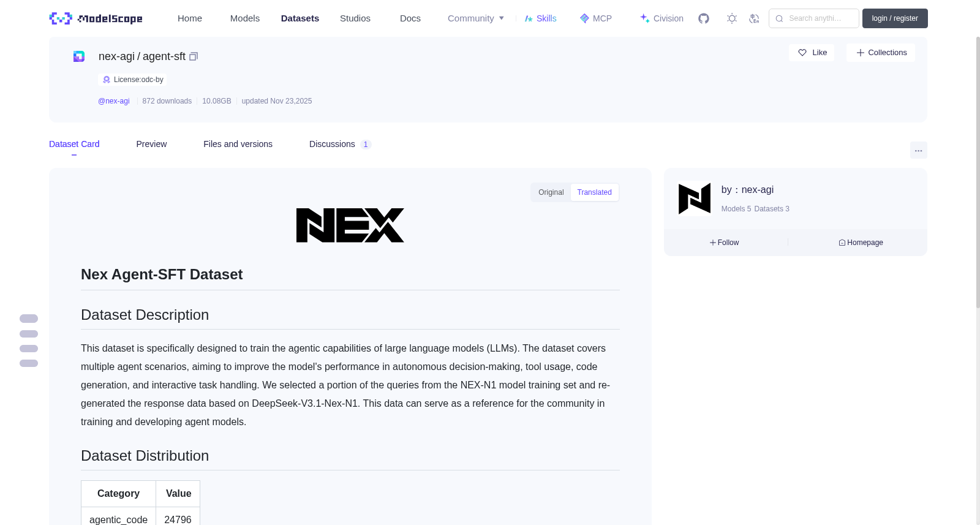Follow the nex-agi organization
980x525 pixels.
coord(724,243)
